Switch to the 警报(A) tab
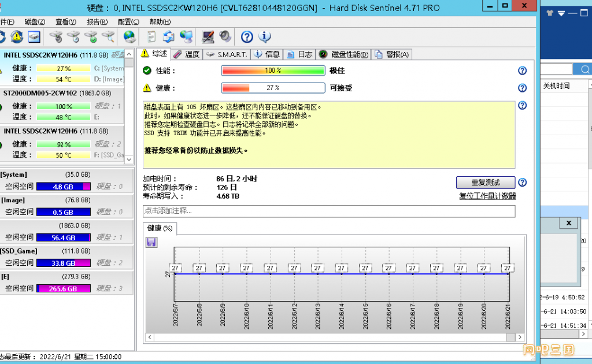 point(392,55)
